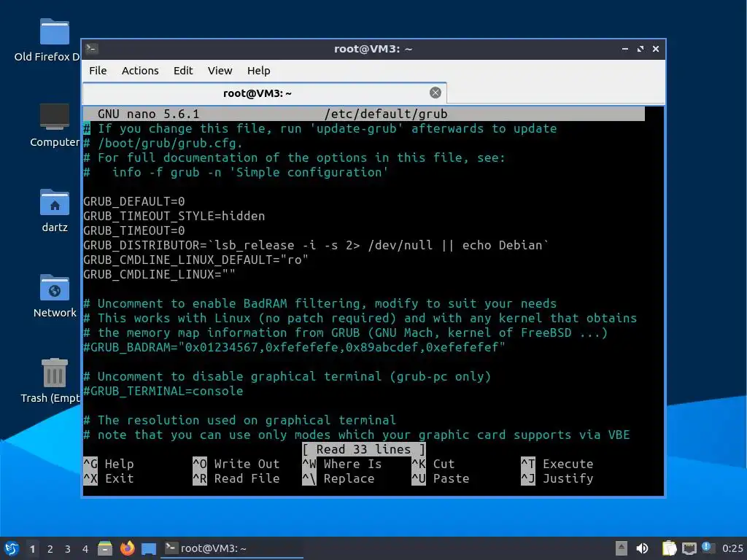The image size is (747, 560).
Task: Launch the file manager from the taskbar
Action: [105, 548]
